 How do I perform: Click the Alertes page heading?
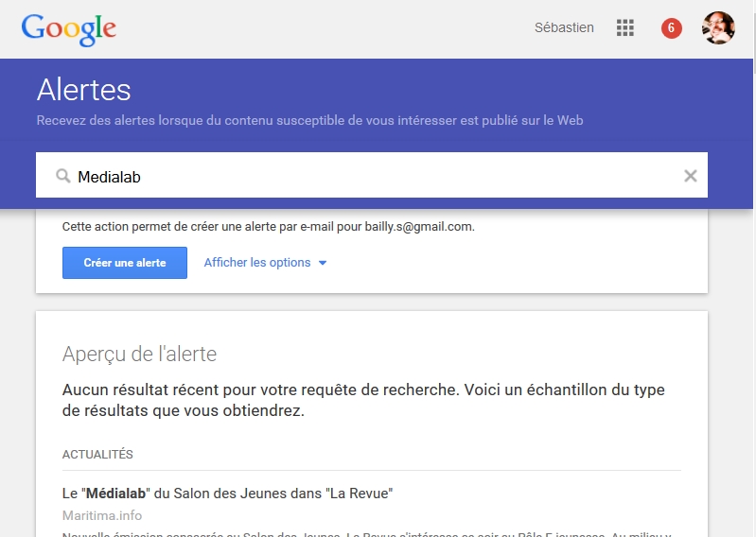tap(84, 90)
